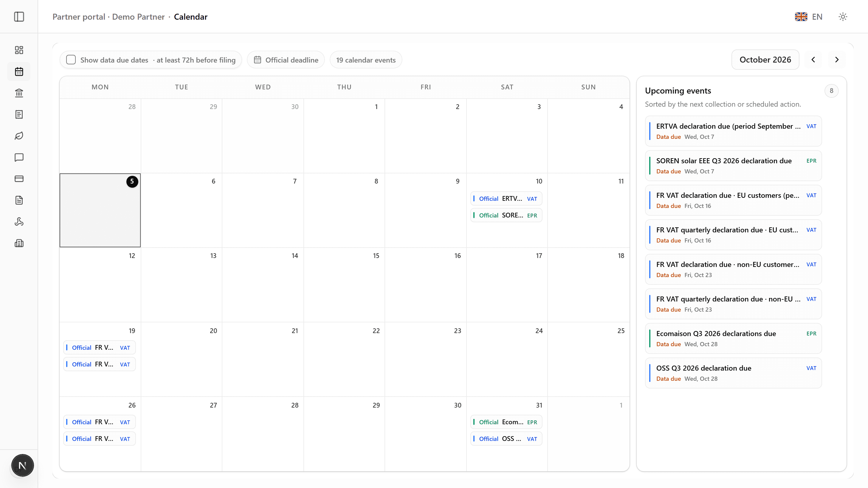Viewport: 868px width, 488px height.
Task: Open the EN language selector
Action: (x=809, y=16)
